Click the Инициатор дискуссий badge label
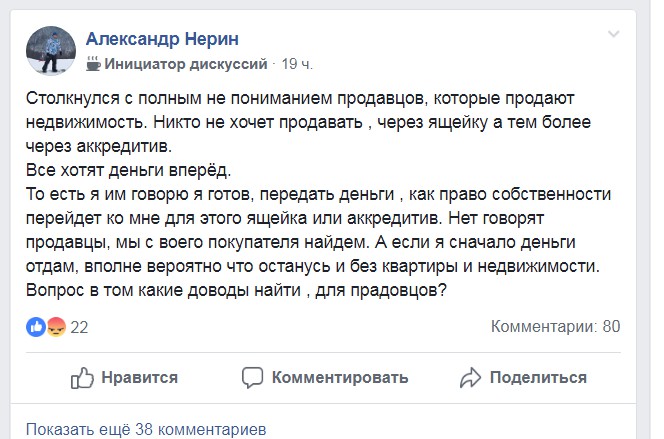Screen dimensions: 664x439 pyautogui.click(x=187, y=64)
